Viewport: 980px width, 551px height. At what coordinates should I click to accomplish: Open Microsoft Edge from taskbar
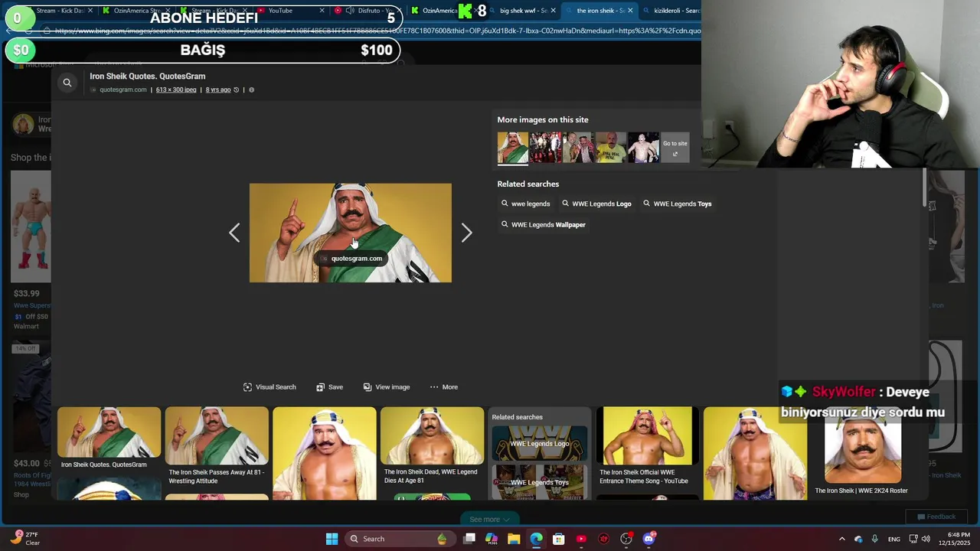click(x=536, y=539)
